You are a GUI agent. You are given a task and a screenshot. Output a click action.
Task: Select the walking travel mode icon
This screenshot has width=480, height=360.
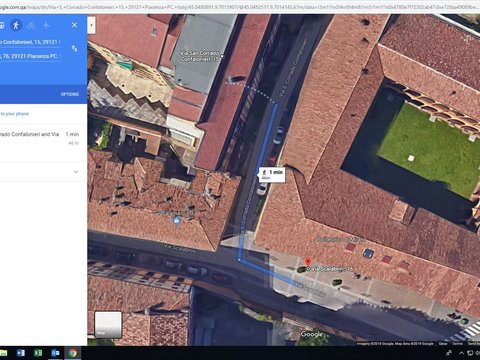16,25
